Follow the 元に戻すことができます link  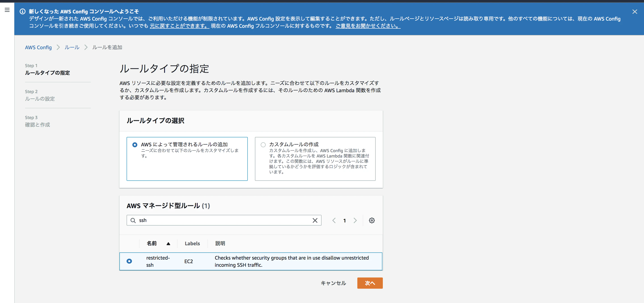[x=179, y=26]
